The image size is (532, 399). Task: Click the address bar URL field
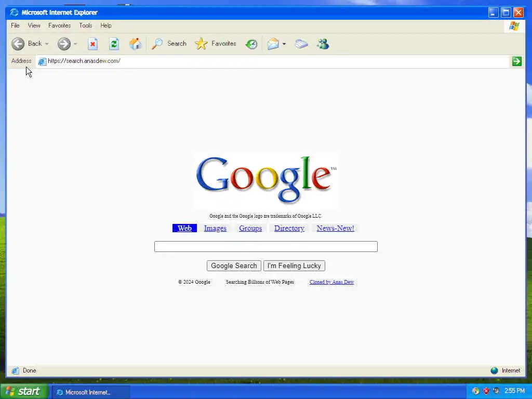coord(273,61)
